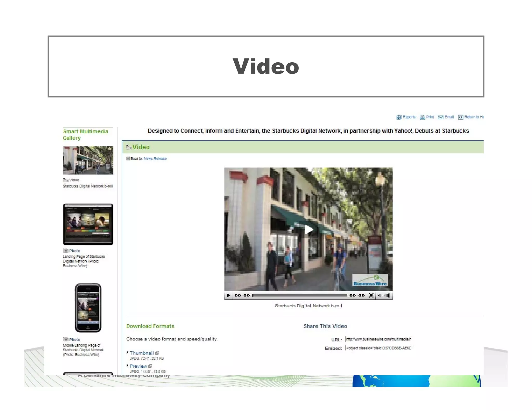Click the Return to Headlines back icon
The height and width of the screenshot is (411, 532).
click(x=461, y=117)
